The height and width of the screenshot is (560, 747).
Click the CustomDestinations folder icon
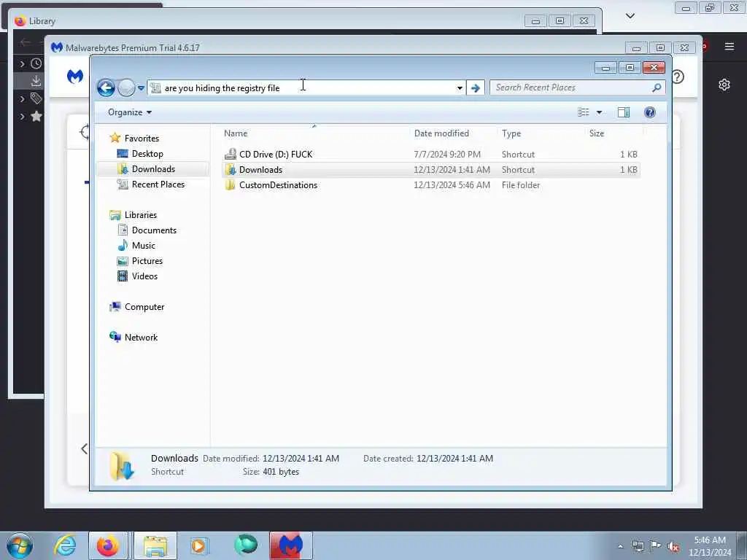tap(230, 185)
